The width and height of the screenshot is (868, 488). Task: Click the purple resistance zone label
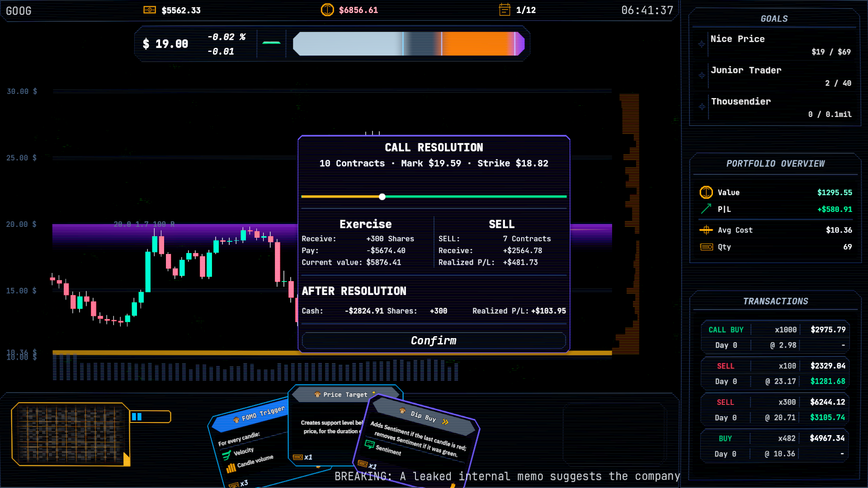(x=144, y=224)
